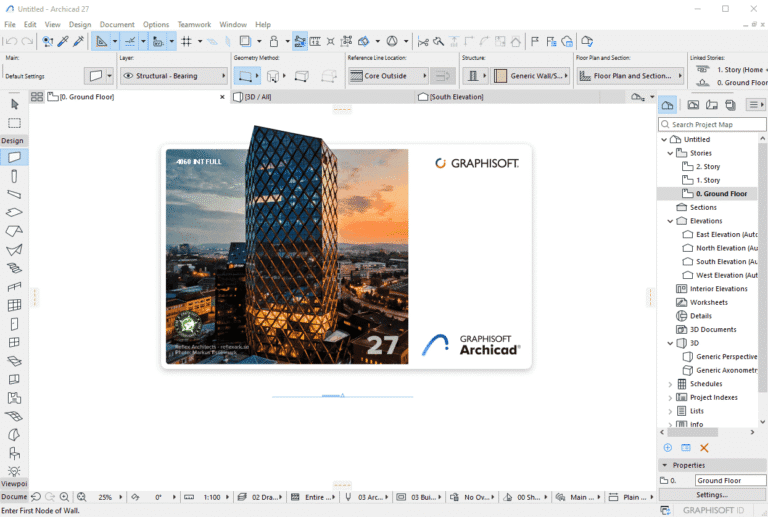
Task: Select the Marquee tool
Action: pos(14,123)
